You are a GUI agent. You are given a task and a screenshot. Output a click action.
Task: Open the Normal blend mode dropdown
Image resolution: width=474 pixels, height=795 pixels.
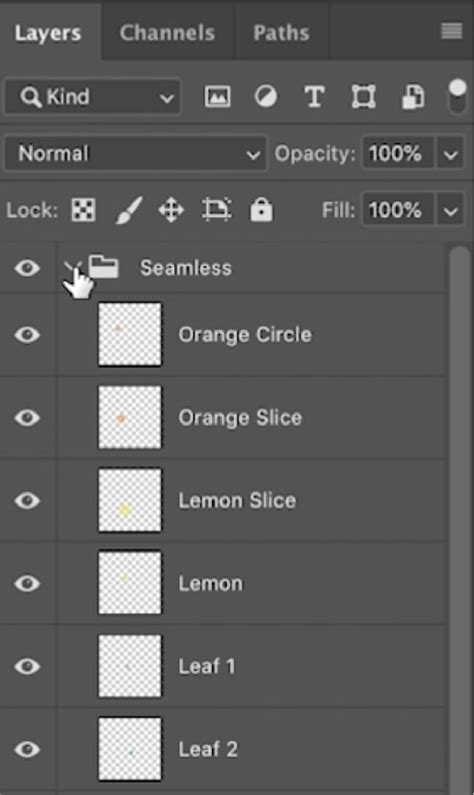click(x=135, y=154)
